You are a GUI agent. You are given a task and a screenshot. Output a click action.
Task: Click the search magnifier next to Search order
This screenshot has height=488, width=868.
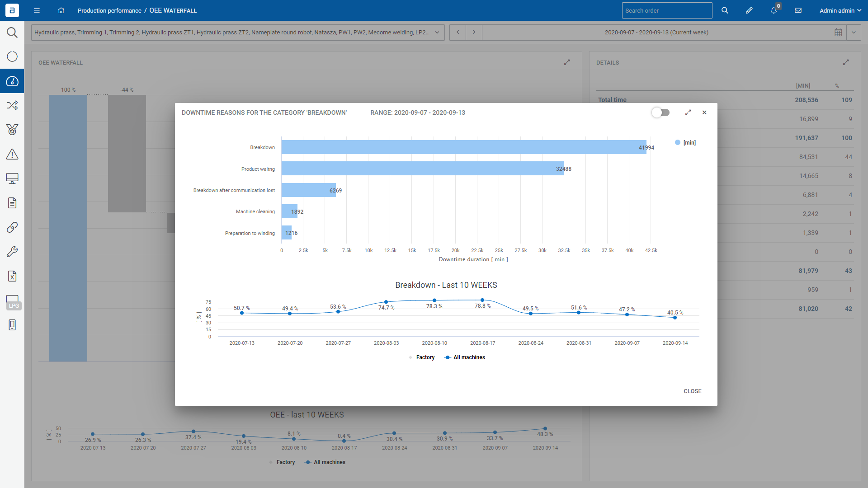point(725,10)
